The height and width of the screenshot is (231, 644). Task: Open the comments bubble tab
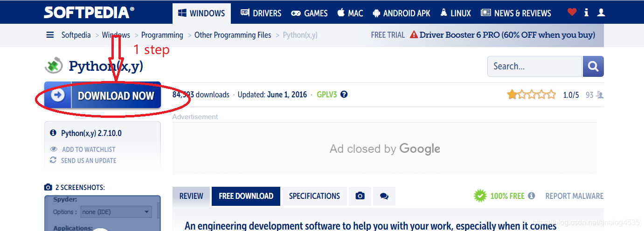point(384,196)
